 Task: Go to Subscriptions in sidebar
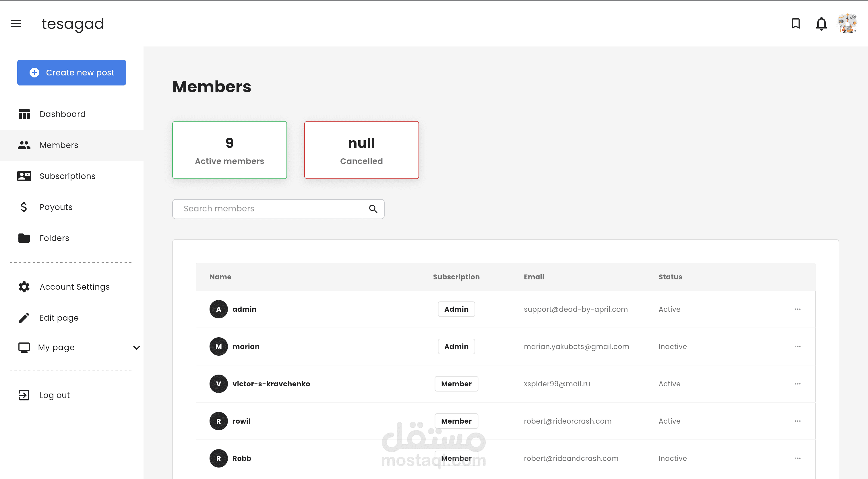pyautogui.click(x=67, y=176)
